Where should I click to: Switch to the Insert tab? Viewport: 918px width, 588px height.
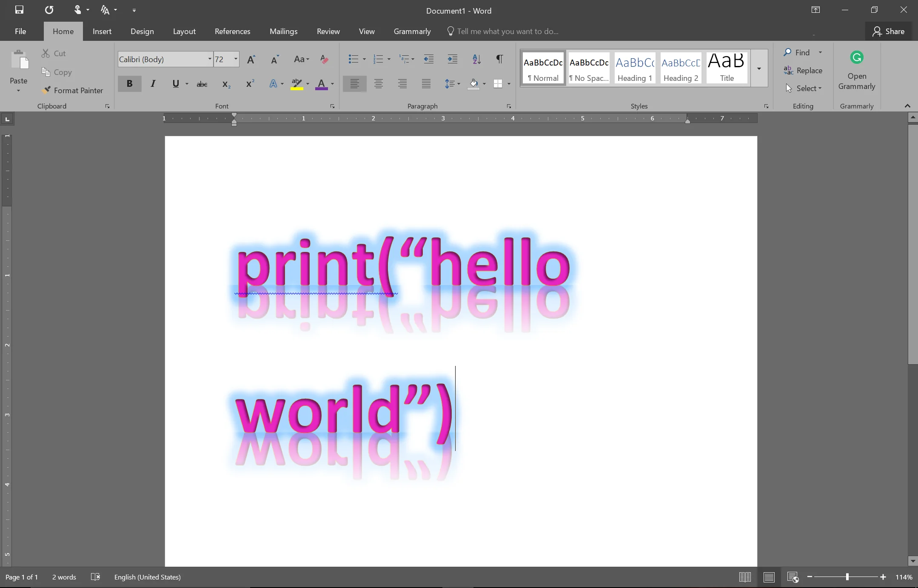coord(102,31)
